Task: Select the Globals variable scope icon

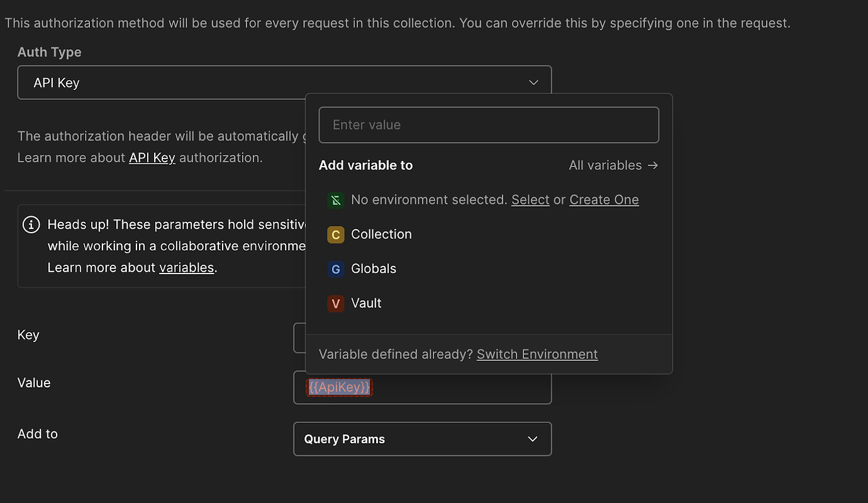Action: click(x=335, y=268)
